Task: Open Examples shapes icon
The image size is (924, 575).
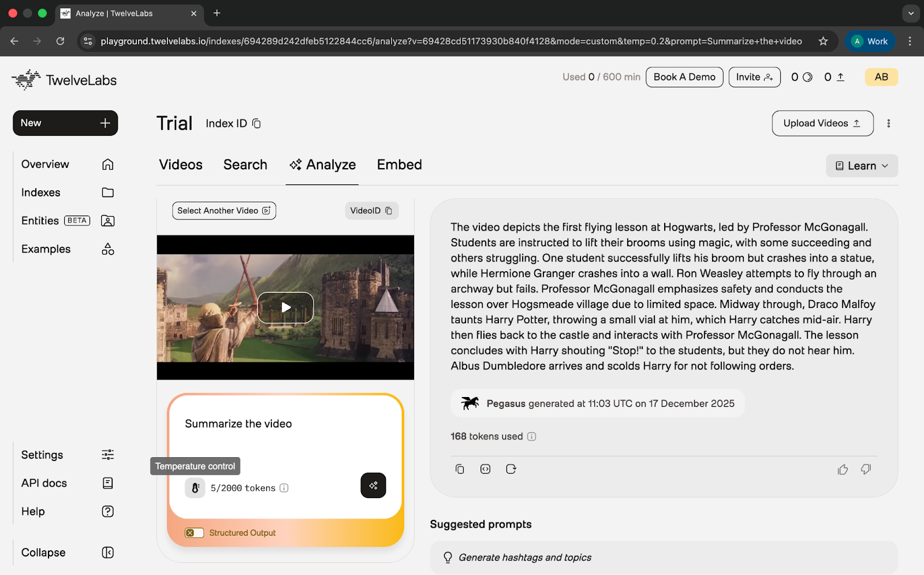Action: 107,249
